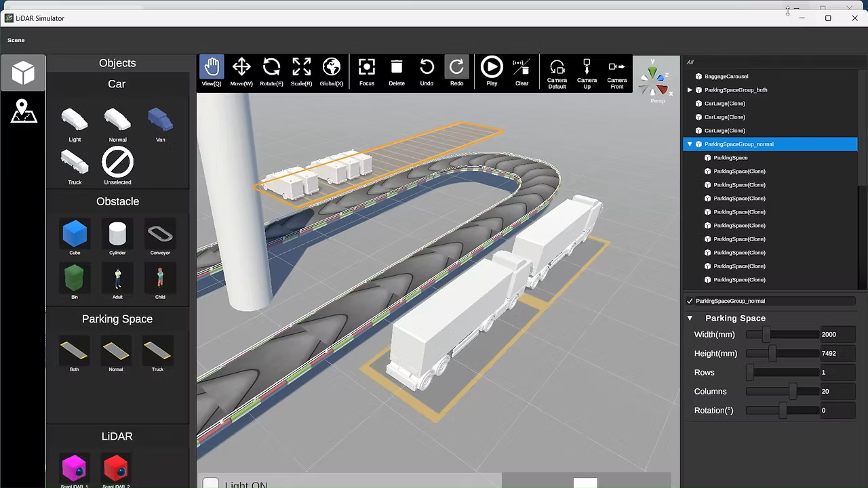Collapse the Parking Space properties section
Image resolution: width=868 pixels, height=488 pixels.
coord(690,318)
